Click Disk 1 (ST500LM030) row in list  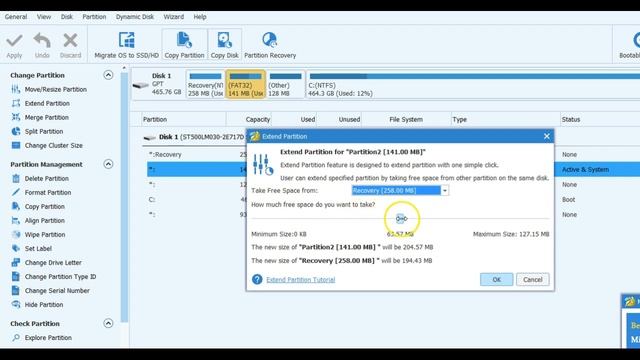[x=195, y=137]
